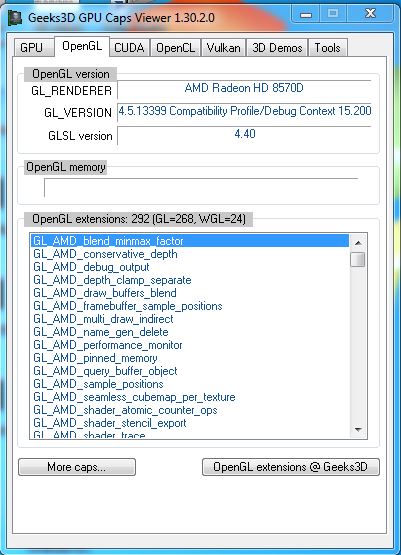Click the extensions list scrollbar thumb

(x=358, y=259)
